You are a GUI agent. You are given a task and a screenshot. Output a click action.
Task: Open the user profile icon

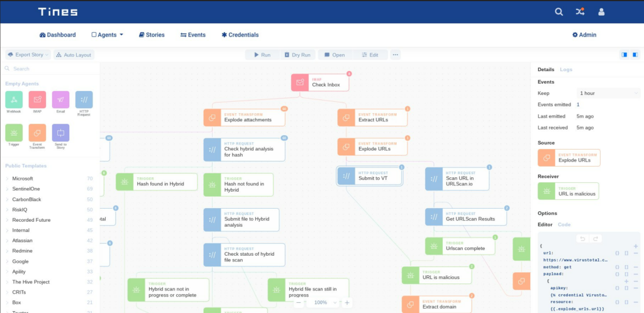tap(601, 12)
